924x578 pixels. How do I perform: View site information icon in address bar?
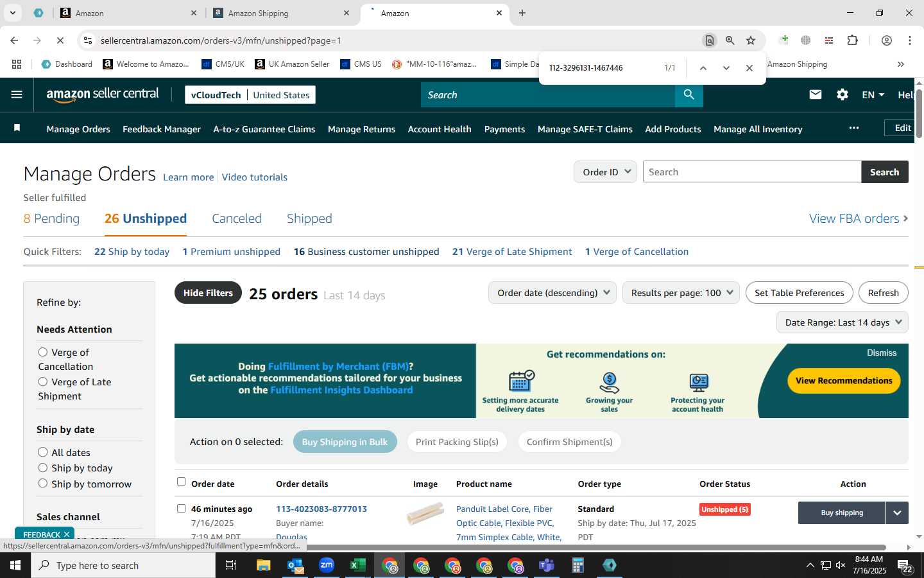(x=87, y=40)
